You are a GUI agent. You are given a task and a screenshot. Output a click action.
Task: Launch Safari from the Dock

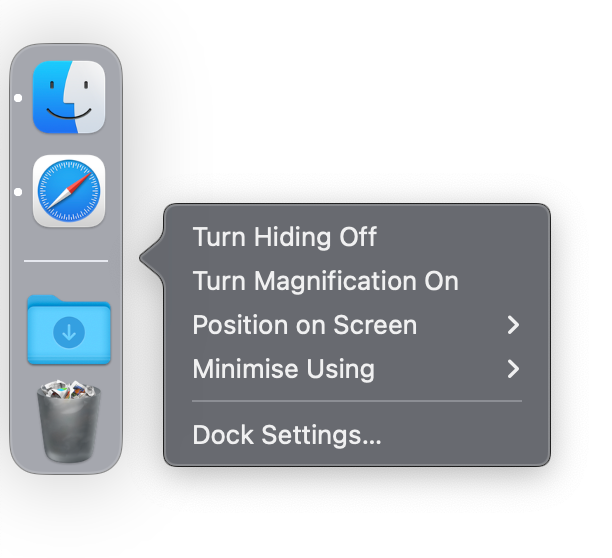click(x=69, y=191)
